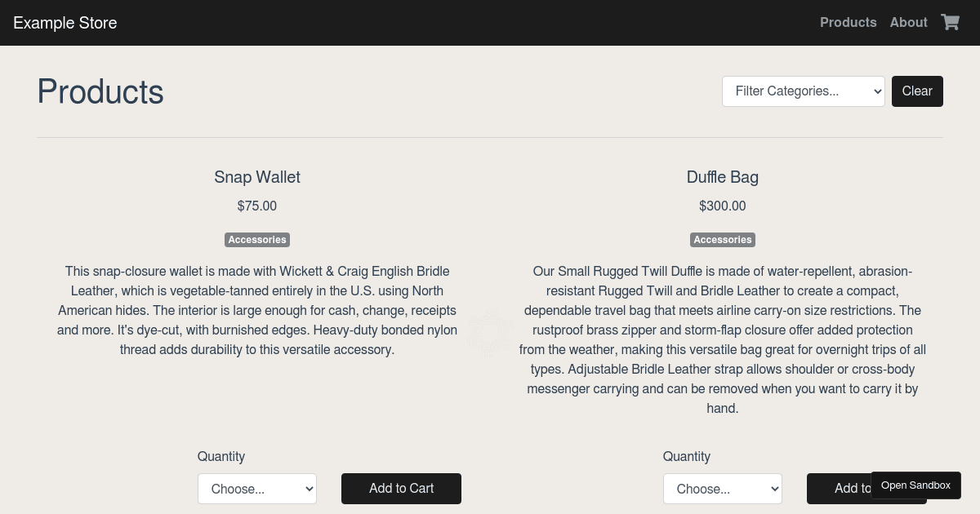Select the Duffle Bag product title
Image resolution: width=980 pixels, height=514 pixels.
(x=723, y=177)
